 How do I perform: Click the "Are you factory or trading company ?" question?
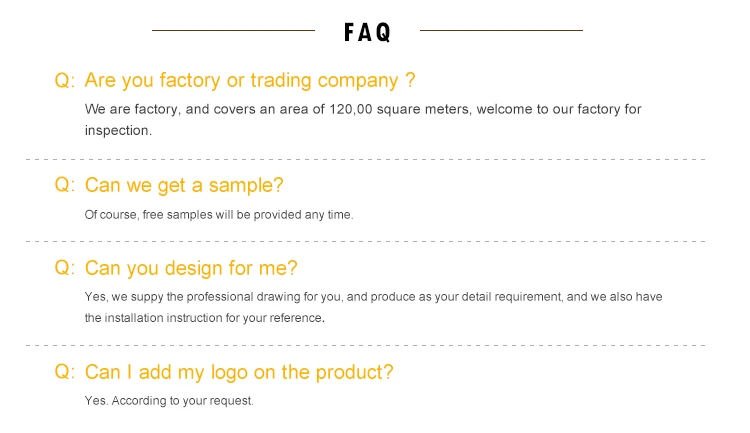[x=250, y=80]
